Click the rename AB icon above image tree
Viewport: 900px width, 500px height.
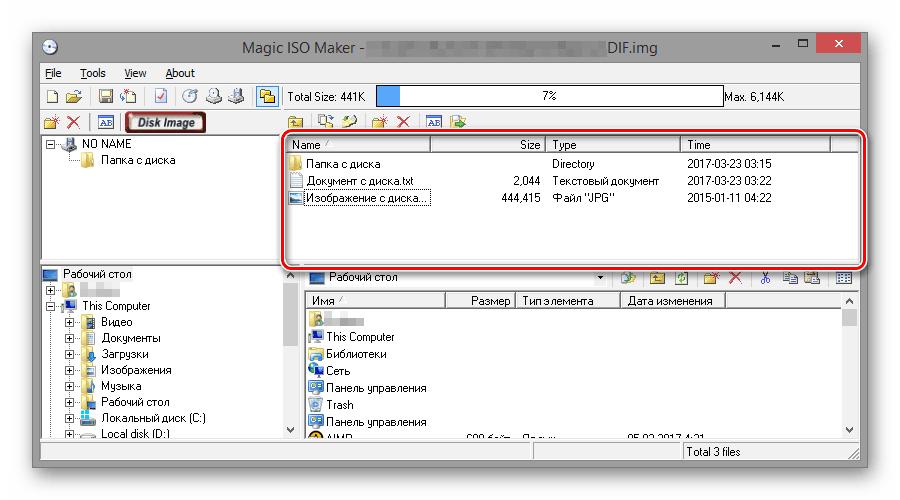point(106,122)
